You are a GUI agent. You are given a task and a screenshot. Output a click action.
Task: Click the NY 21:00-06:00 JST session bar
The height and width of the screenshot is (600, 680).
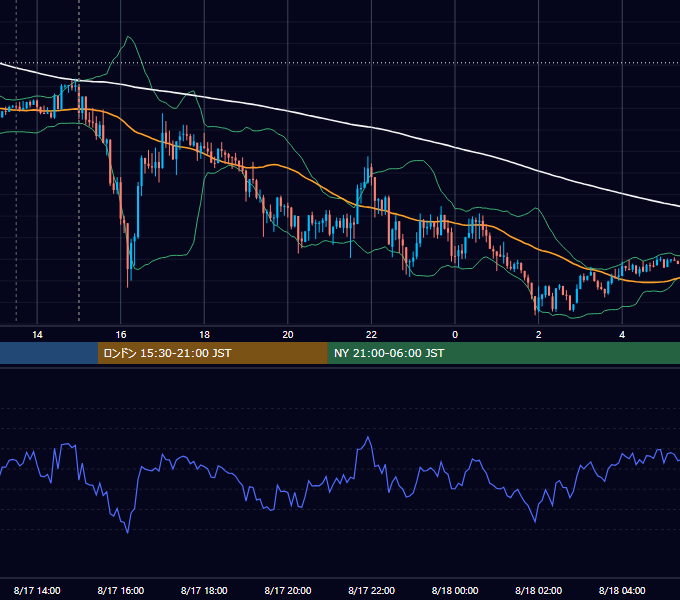point(503,353)
